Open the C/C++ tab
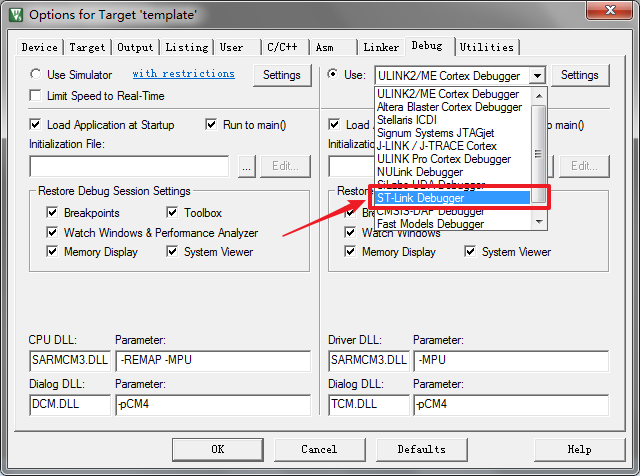The height and width of the screenshot is (476, 640). tap(282, 47)
